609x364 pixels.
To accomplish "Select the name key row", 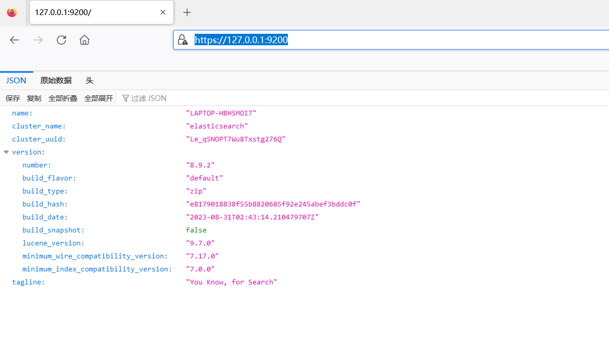I will (x=22, y=113).
